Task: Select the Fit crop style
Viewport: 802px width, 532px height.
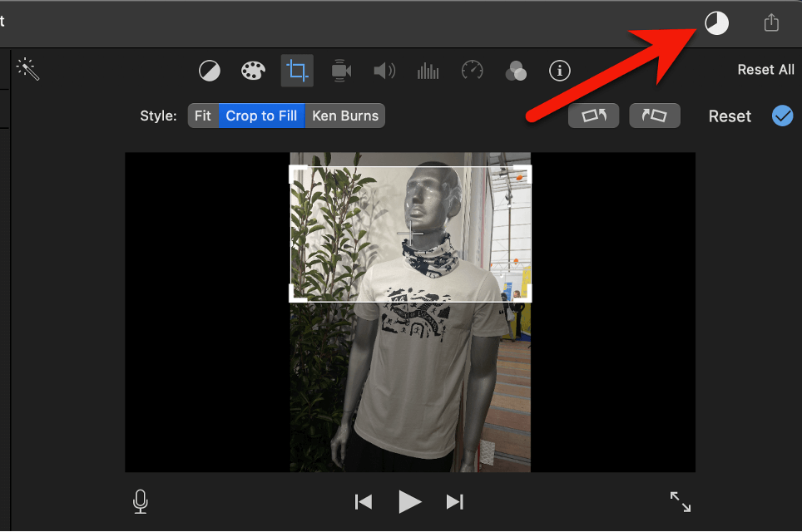Action: tap(203, 116)
